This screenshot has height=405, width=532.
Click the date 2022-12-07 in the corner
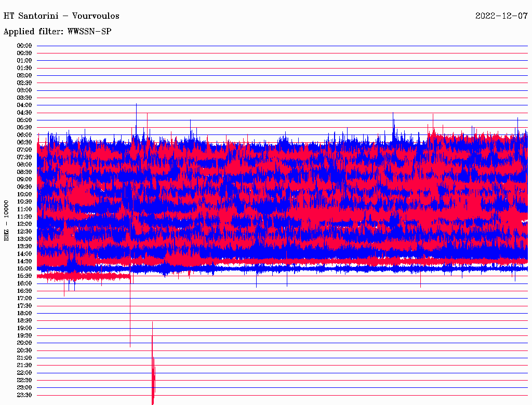[501, 16]
